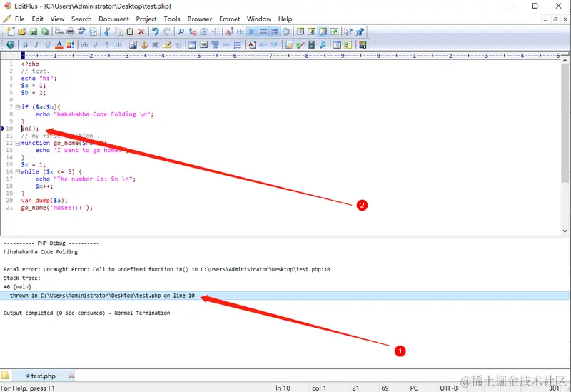Click the Copy icon

click(x=118, y=31)
